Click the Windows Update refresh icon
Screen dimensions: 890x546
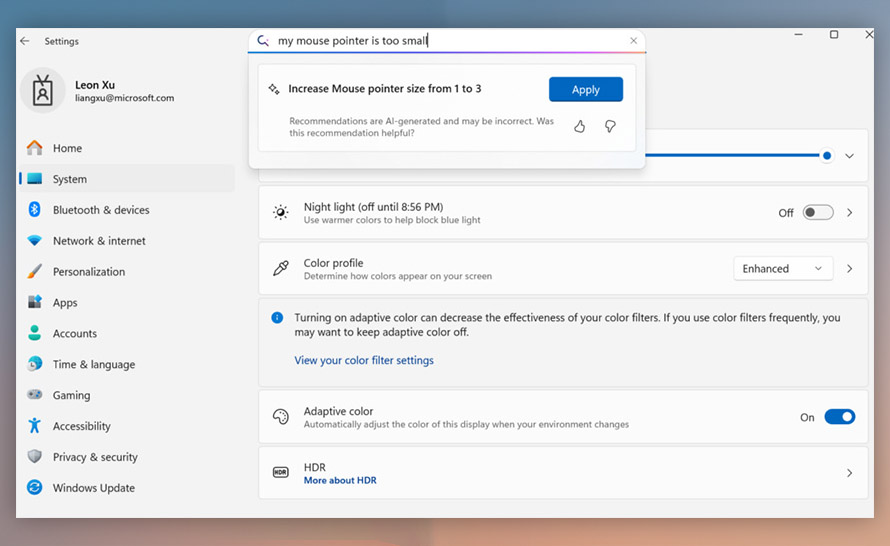tap(35, 487)
